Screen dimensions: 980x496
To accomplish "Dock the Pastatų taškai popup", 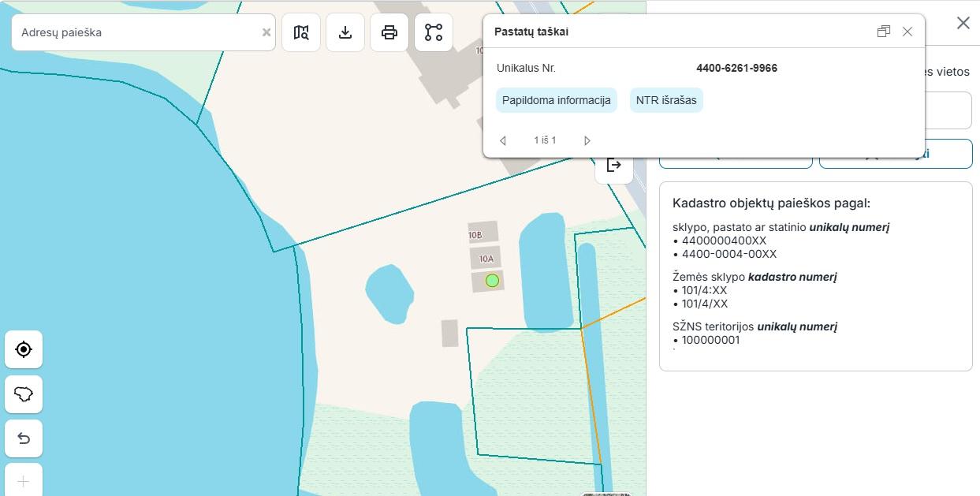I will pos(884,32).
